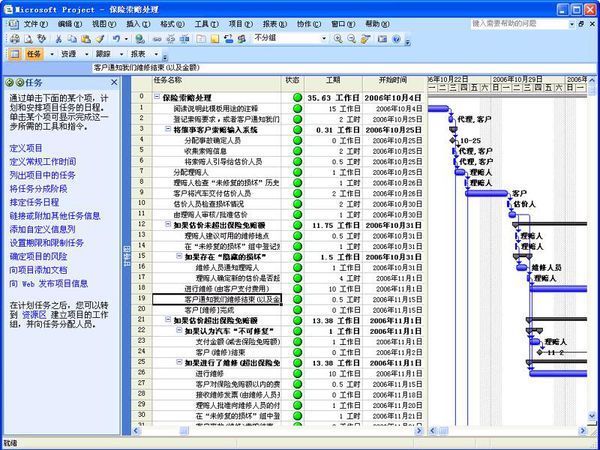Viewport: 600px width, 450px height.
Task: Open the 不分组 group-by dropdown
Action: pos(324,38)
